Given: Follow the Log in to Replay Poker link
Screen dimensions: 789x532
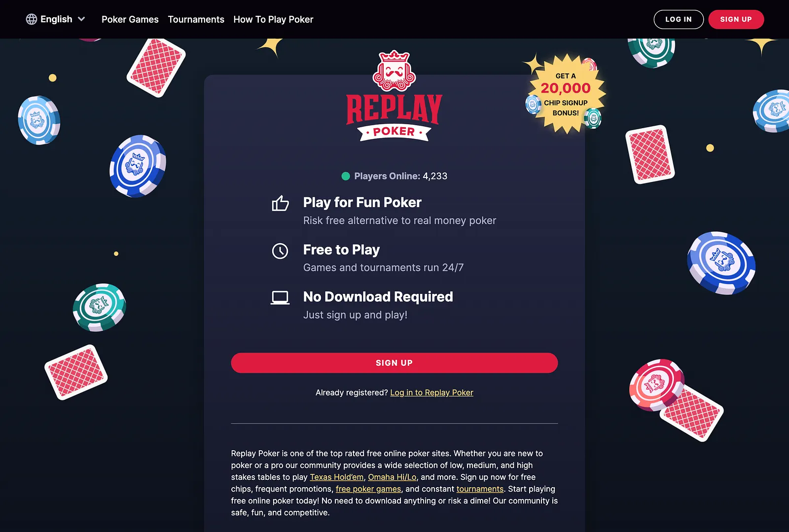Looking at the screenshot, I should 431,392.
